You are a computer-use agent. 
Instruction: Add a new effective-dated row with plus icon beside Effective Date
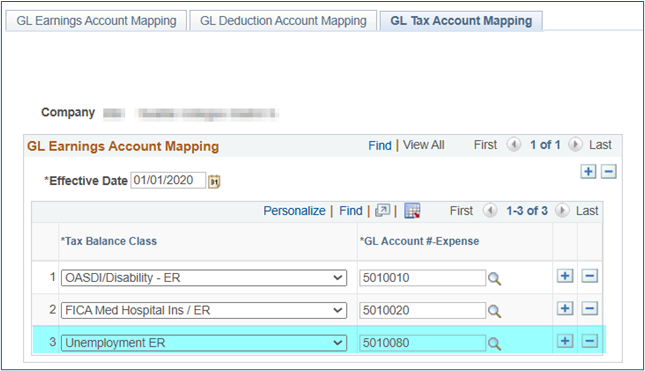588,172
